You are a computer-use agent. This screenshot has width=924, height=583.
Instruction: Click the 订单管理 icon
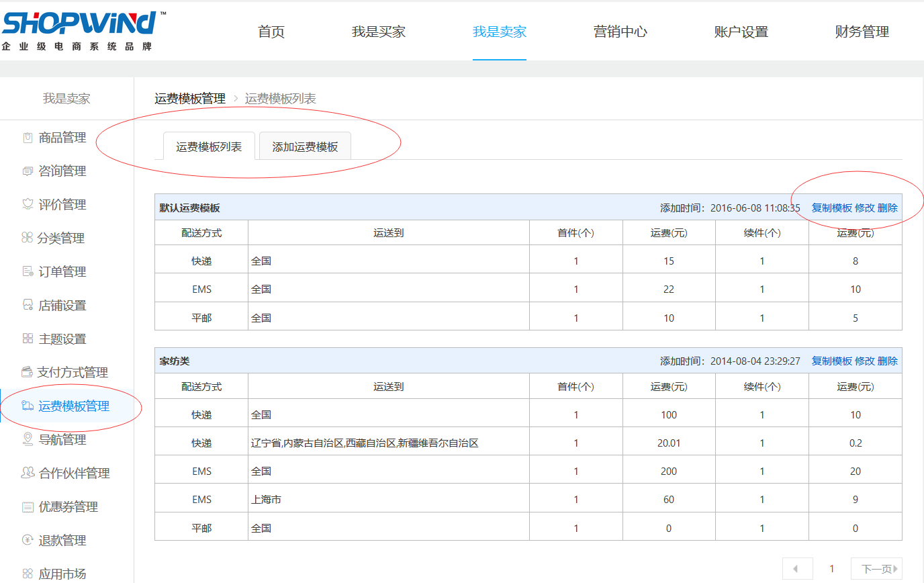coord(28,272)
